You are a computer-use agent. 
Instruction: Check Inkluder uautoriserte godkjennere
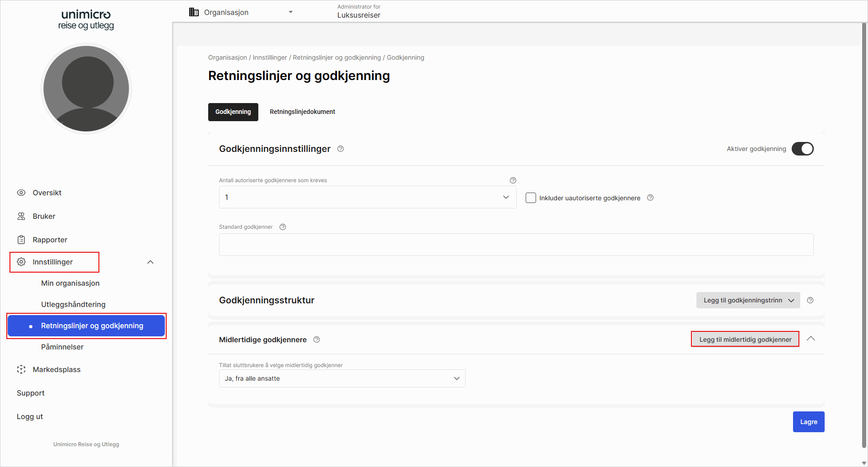point(530,198)
